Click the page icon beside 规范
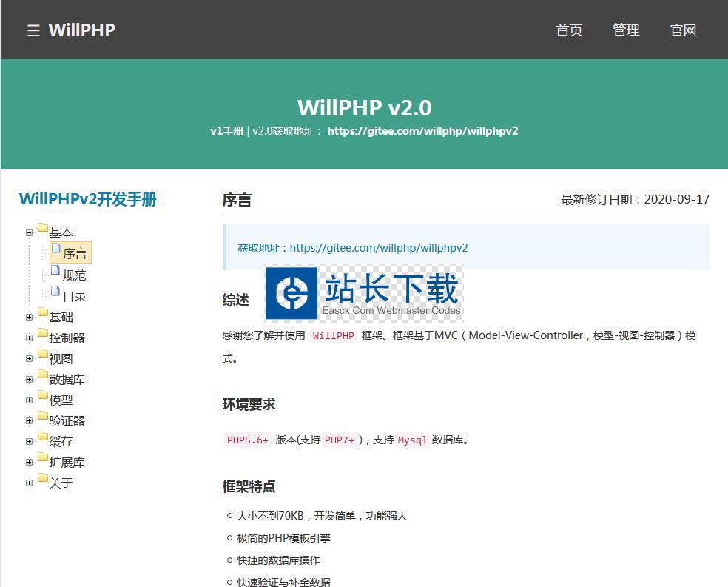Screen dimensions: 728x587 [x=55, y=270]
